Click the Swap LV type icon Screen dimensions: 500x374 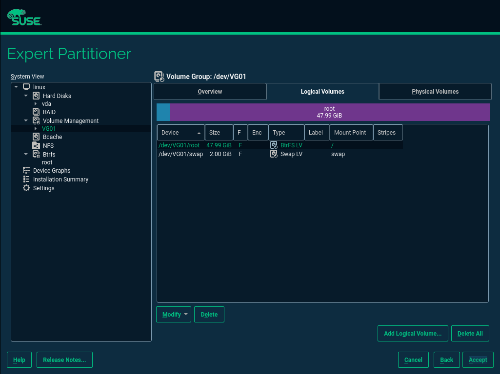coord(274,154)
